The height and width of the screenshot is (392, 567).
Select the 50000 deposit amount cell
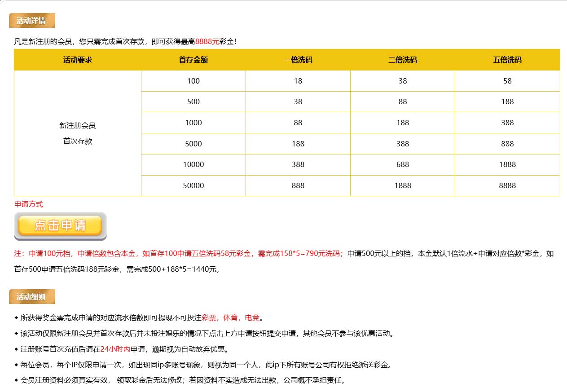click(x=193, y=185)
